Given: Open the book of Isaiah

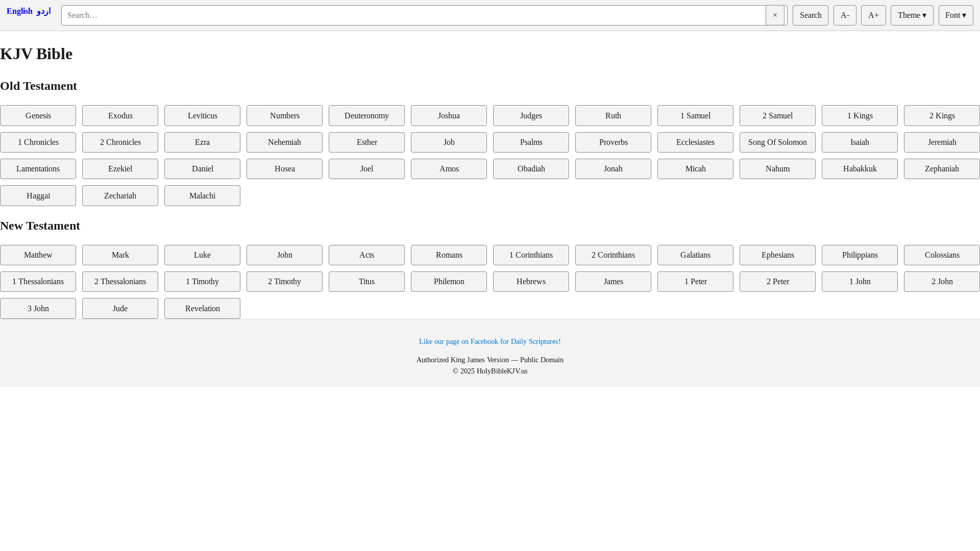Looking at the screenshot, I should 860,142.
